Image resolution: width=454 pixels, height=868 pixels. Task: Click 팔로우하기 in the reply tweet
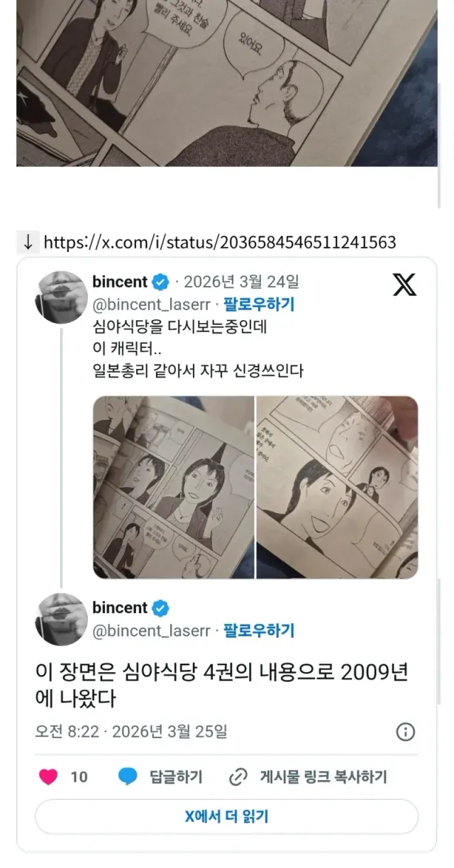[259, 630]
